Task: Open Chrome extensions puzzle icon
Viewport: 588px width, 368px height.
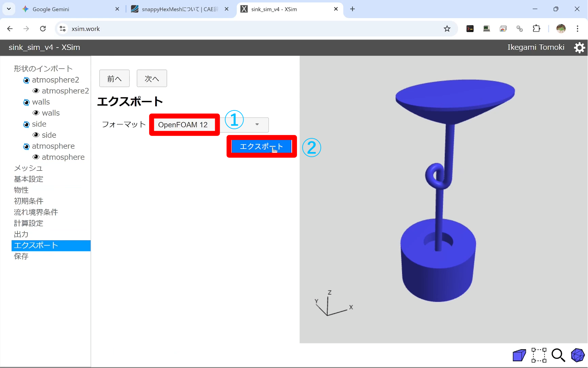Action: [536, 29]
